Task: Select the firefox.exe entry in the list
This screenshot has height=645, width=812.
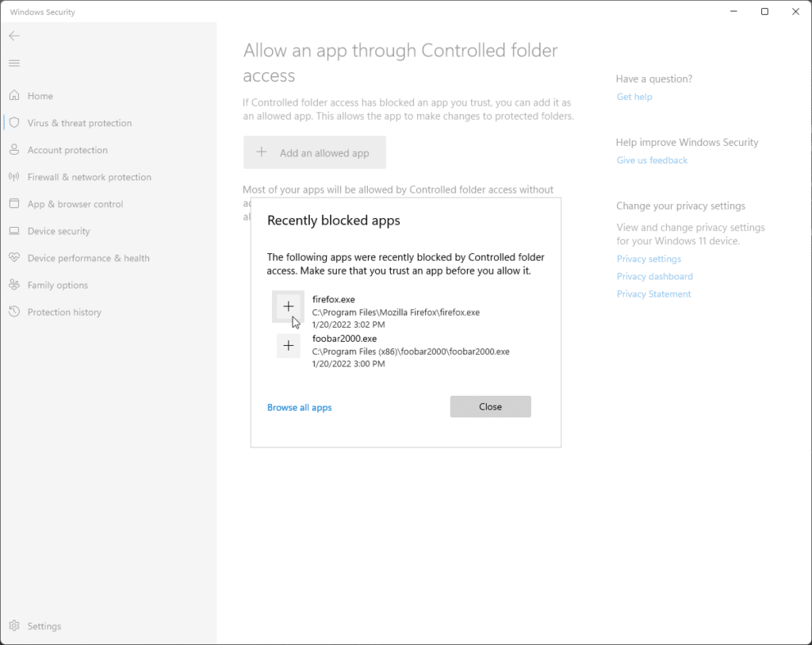Action: tap(396, 311)
